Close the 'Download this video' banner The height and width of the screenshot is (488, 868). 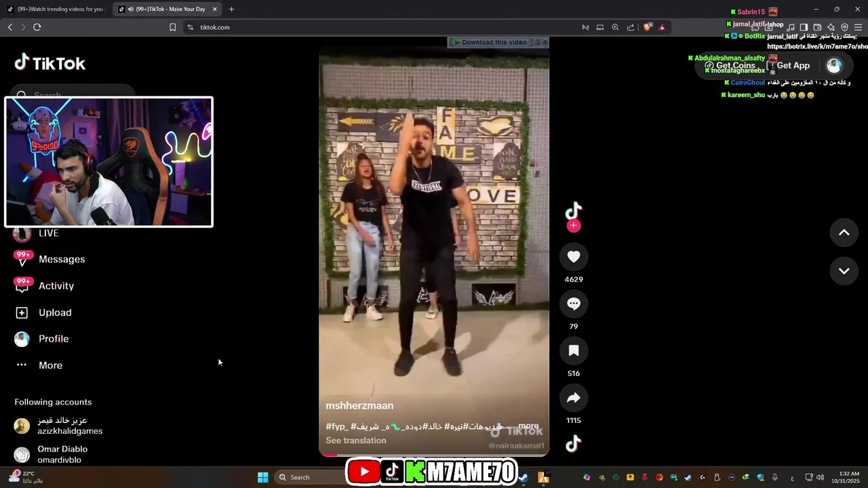[x=545, y=42]
